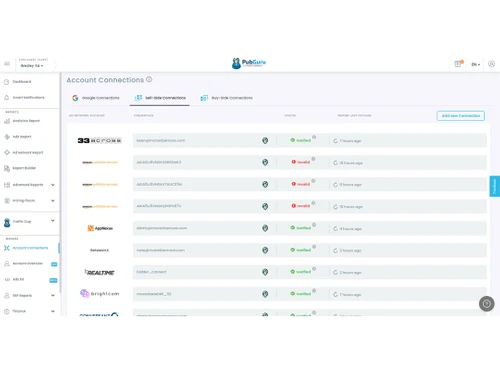Switch to Google Connections tab

95,98
